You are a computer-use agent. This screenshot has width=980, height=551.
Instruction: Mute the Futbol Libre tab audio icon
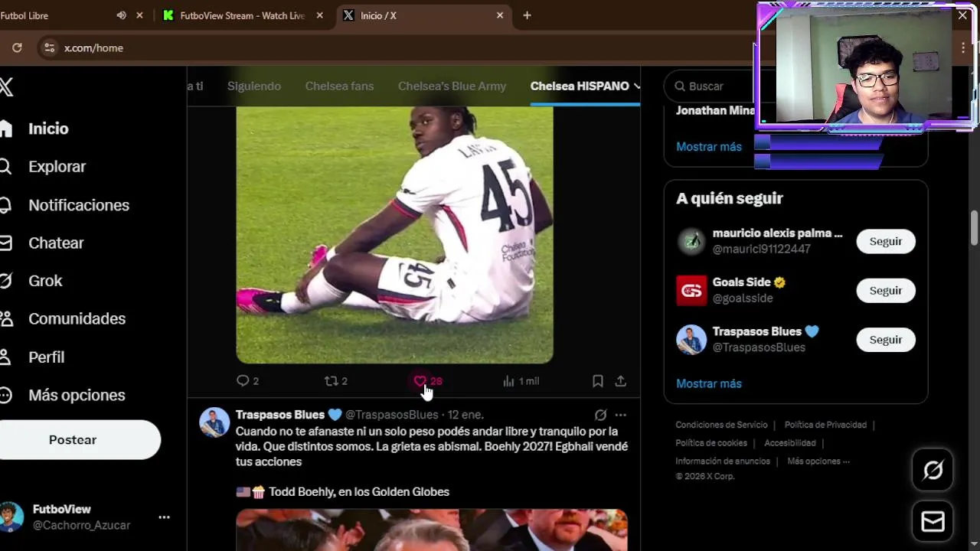[x=121, y=15]
